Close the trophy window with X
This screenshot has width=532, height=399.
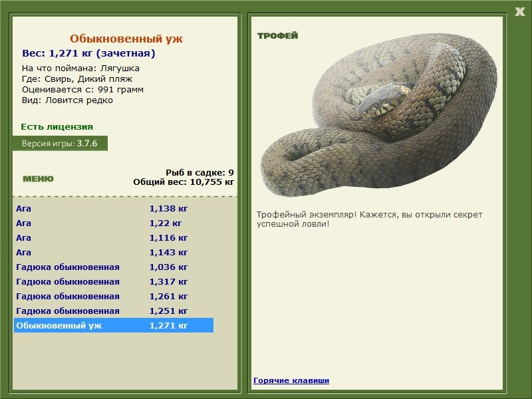(x=519, y=12)
